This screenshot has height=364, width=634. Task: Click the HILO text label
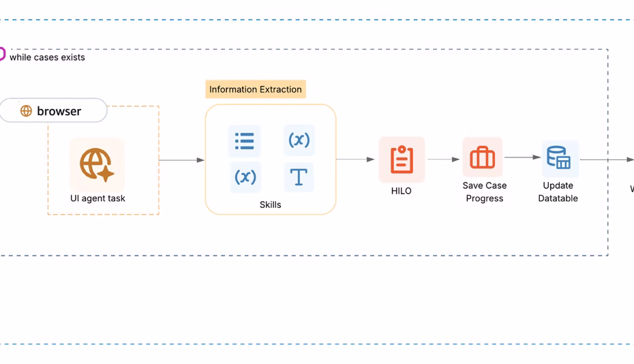tap(402, 191)
